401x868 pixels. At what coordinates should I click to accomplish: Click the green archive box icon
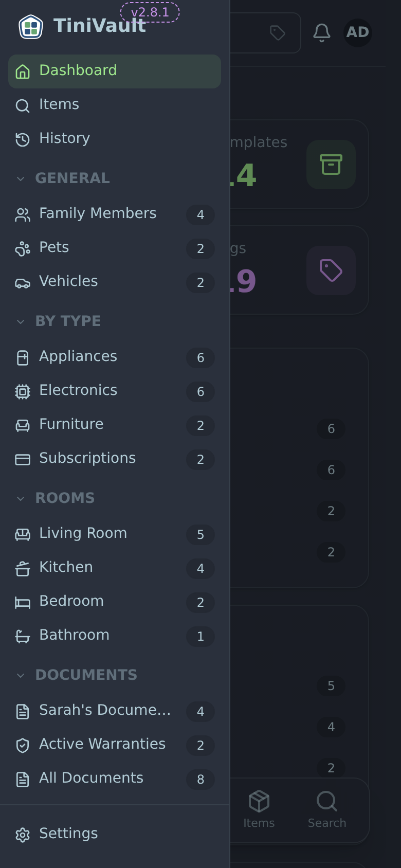coord(331,165)
